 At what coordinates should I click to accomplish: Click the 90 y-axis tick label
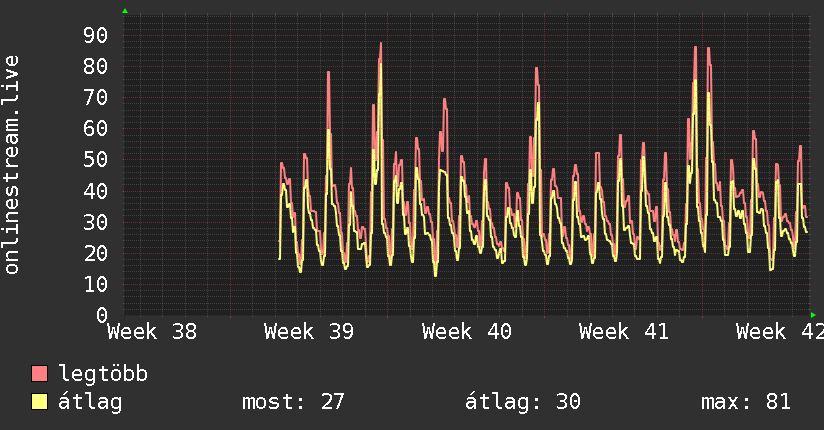(x=96, y=35)
